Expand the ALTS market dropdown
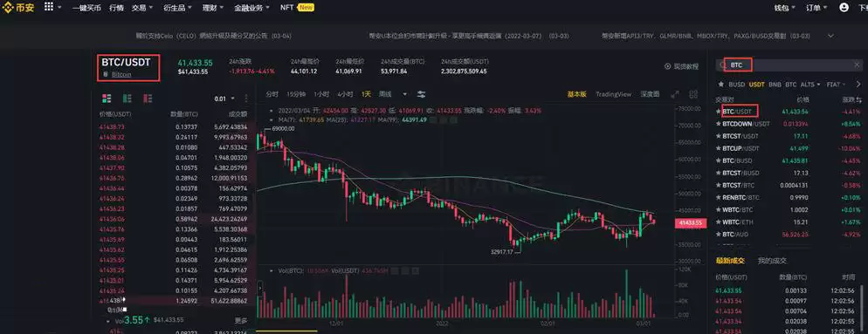Screen dimensions: 868x334 point(810,85)
